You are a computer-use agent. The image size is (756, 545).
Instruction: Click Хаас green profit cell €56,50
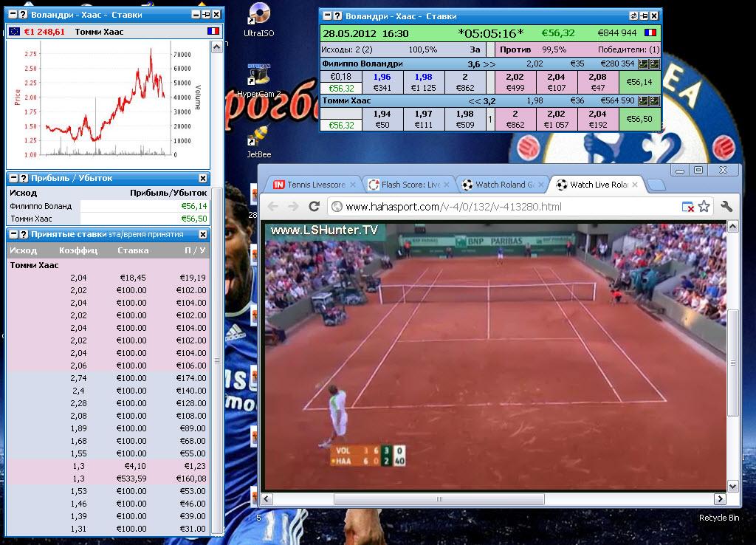point(639,119)
